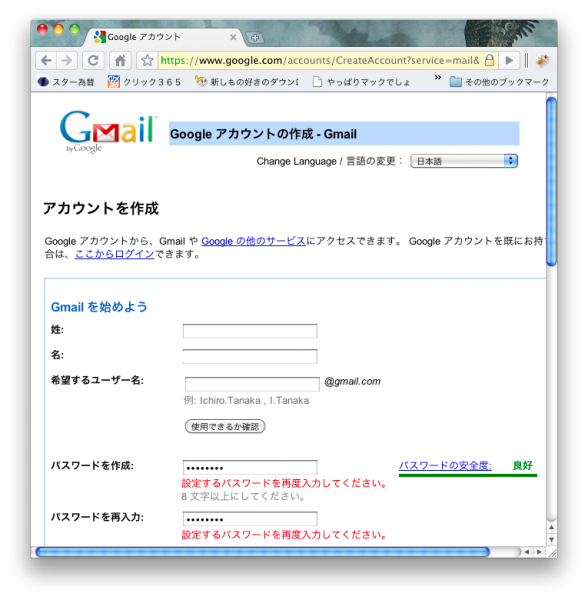The height and width of the screenshot is (600, 588).
Task: Close the Google アカウント tab
Action: [233, 37]
